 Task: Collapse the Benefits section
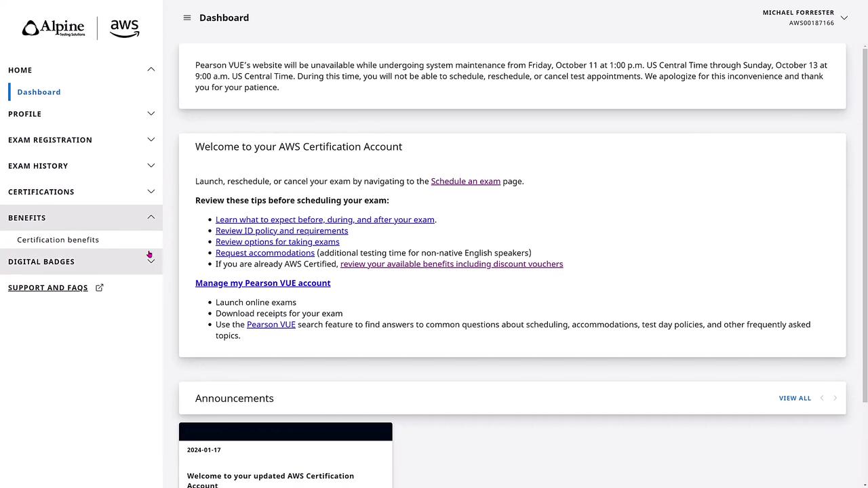click(151, 218)
